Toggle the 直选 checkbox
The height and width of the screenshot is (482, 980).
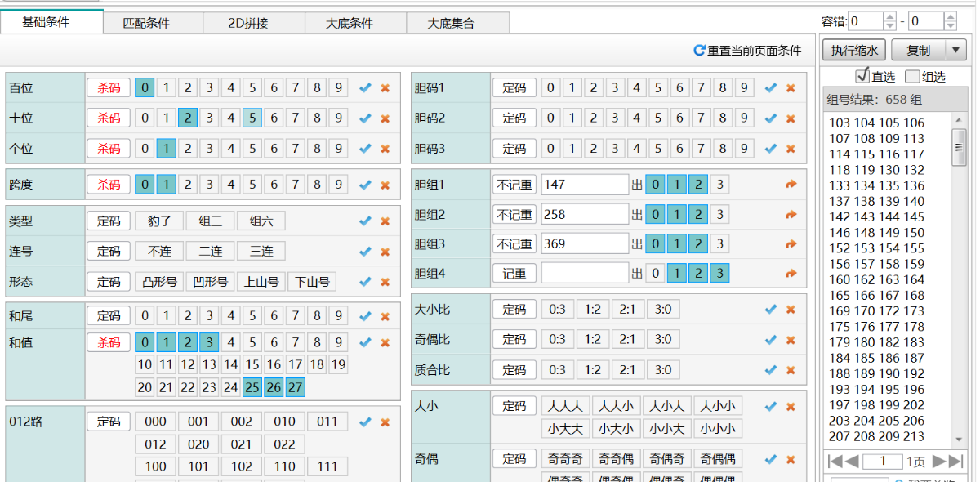[x=862, y=76]
